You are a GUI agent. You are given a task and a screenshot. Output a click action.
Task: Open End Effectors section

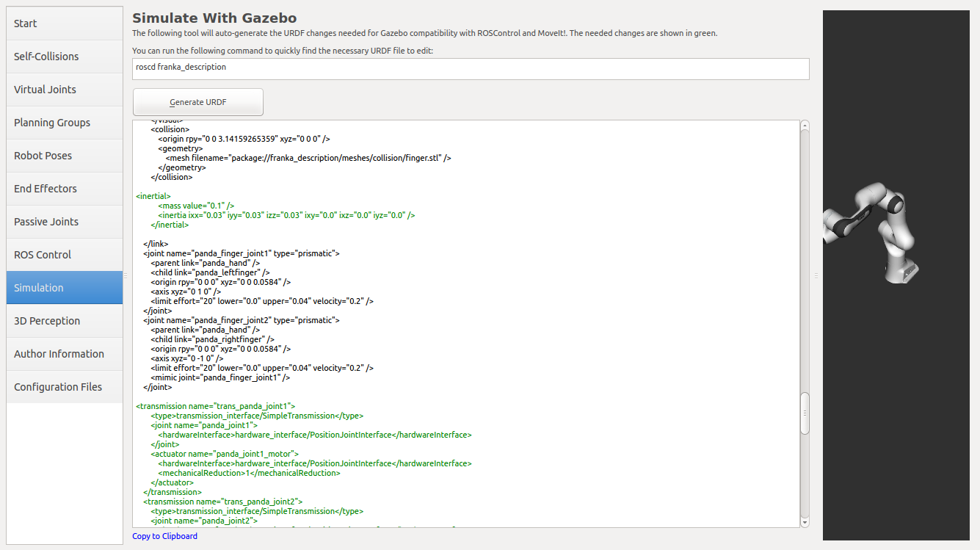point(65,189)
